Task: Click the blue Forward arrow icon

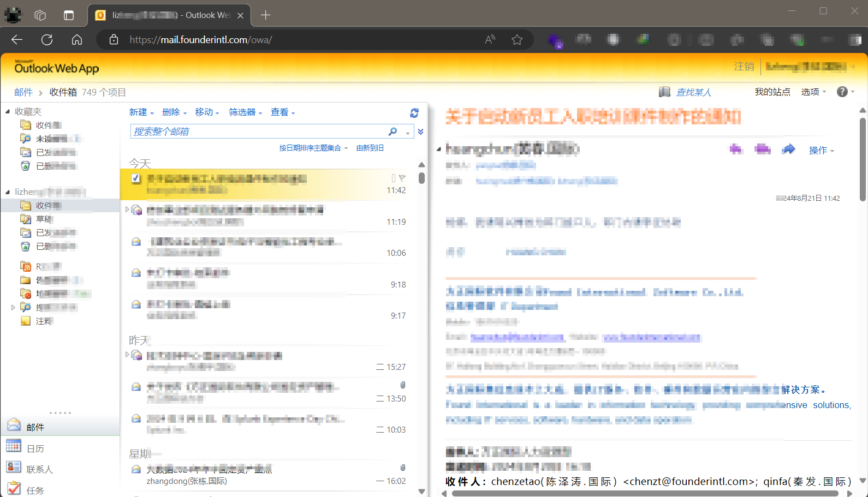Action: coord(788,149)
